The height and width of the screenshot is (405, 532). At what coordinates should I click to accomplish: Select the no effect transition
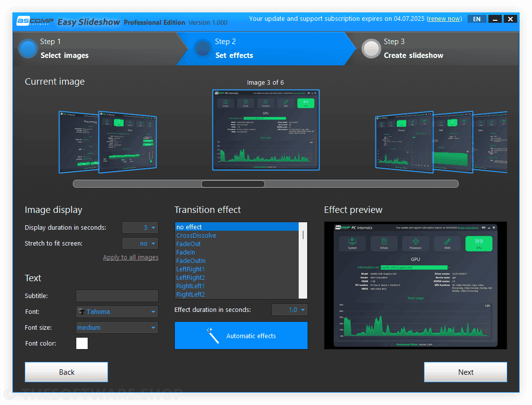point(237,227)
